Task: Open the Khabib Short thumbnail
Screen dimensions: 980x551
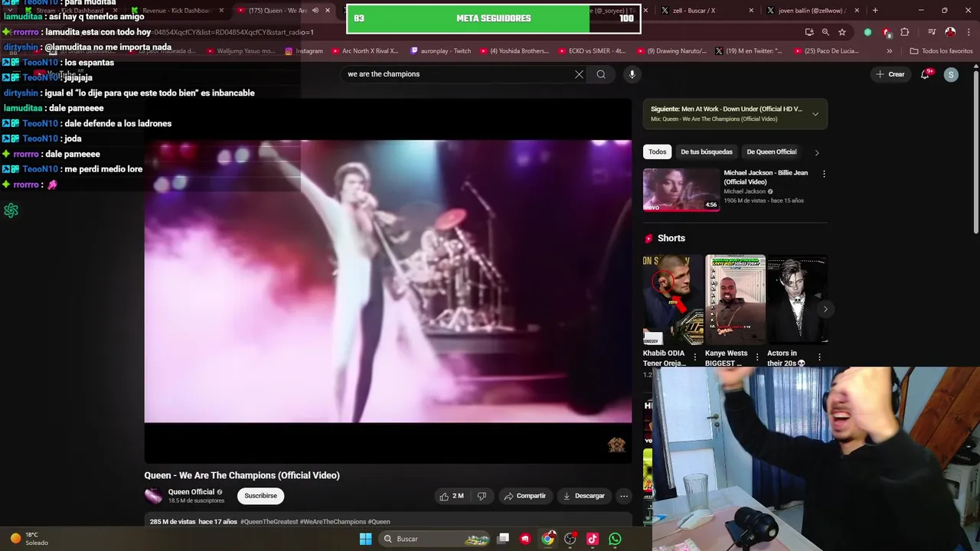Action: pos(673,299)
